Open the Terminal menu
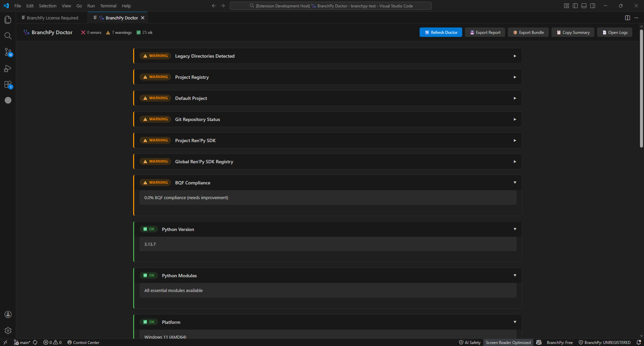 pyautogui.click(x=108, y=6)
